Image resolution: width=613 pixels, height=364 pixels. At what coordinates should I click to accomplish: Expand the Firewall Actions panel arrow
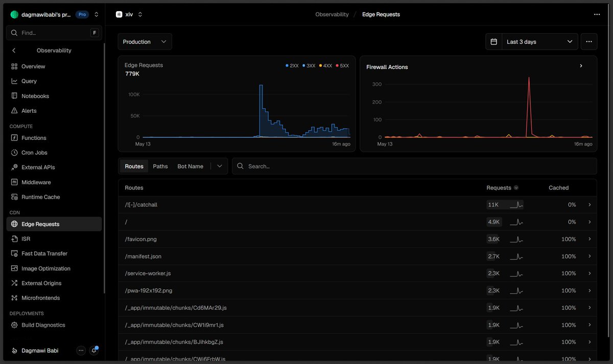pyautogui.click(x=581, y=66)
